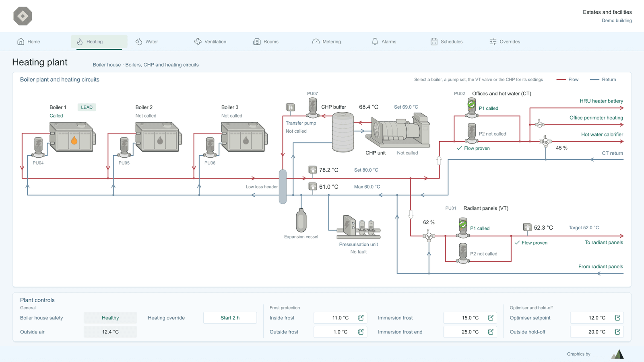Image resolution: width=644 pixels, height=362 pixels.
Task: Click the Start 2 h heating override button
Action: (x=230, y=318)
